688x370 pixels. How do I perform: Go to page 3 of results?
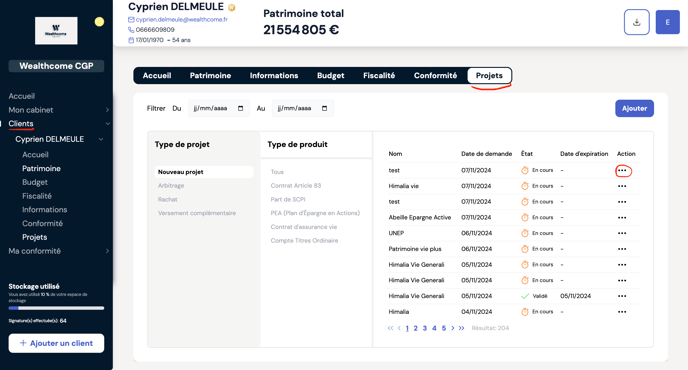[425, 328]
